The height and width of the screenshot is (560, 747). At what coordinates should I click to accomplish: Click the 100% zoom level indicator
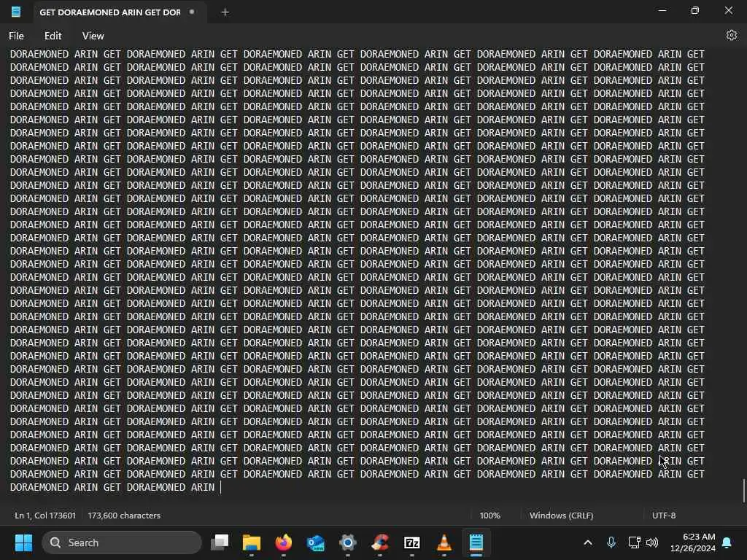point(489,516)
